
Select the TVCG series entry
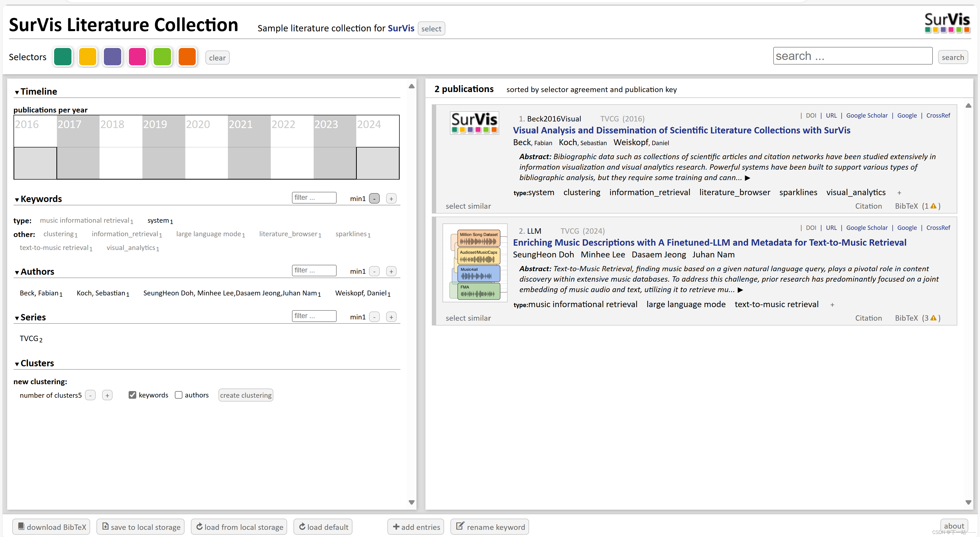(x=29, y=339)
